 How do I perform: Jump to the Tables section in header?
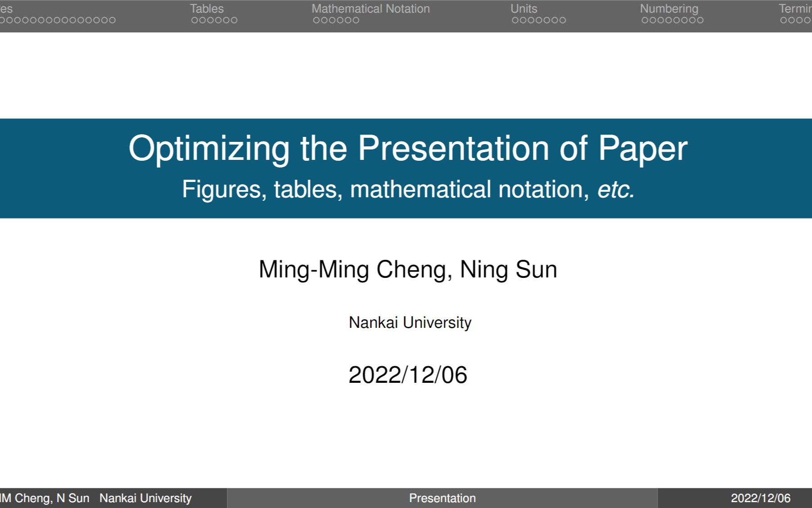coord(207,9)
